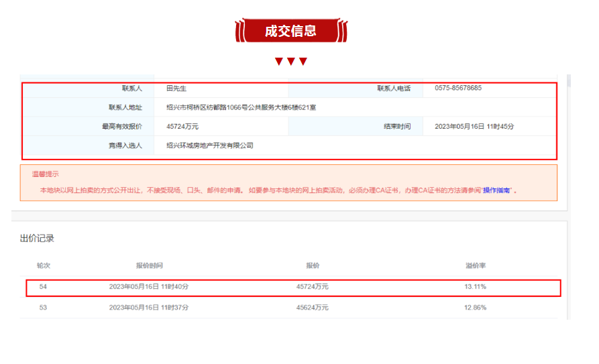Viewport: 599px width, 364px height.
Task: Click 45724万元 next to 最高有效报价
Action: pyautogui.click(x=182, y=126)
